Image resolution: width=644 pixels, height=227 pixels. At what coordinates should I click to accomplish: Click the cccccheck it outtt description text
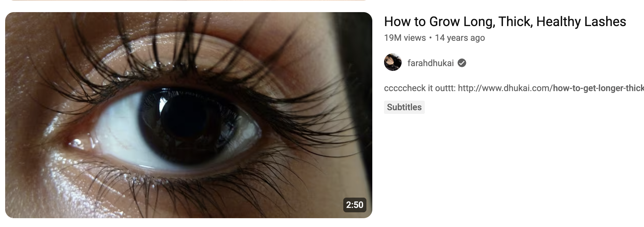pos(420,88)
